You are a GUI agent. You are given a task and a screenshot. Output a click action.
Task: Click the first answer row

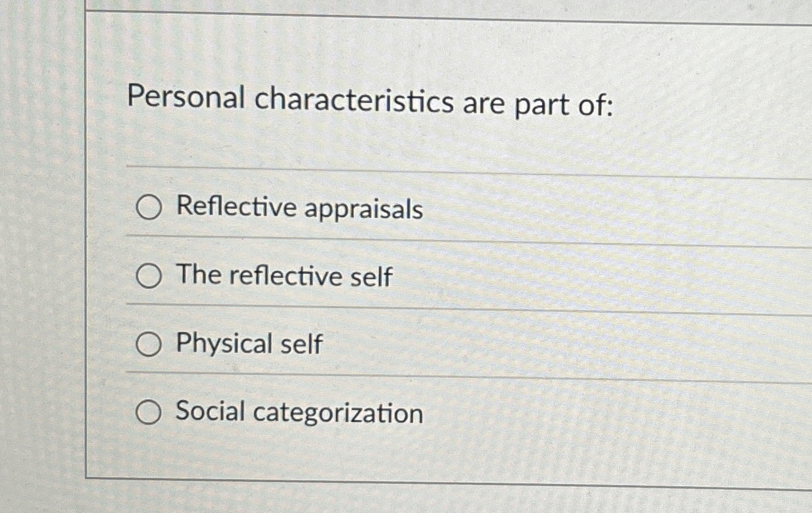357,209
